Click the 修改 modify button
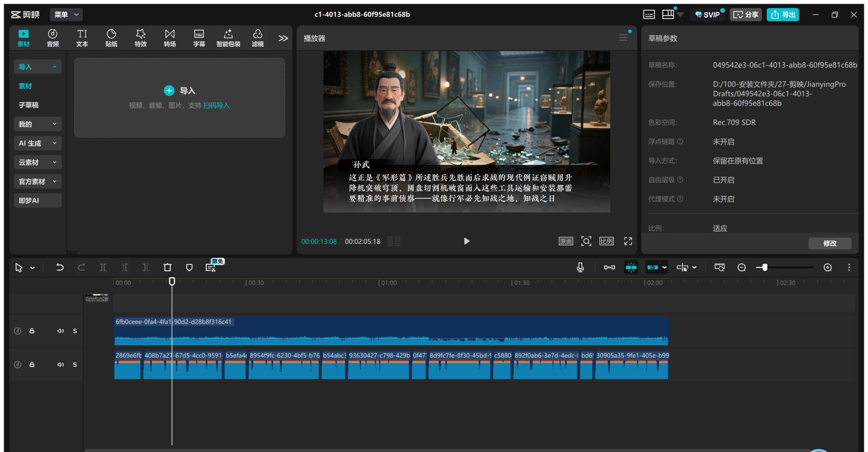Viewport: 868px width, 452px height. click(829, 243)
